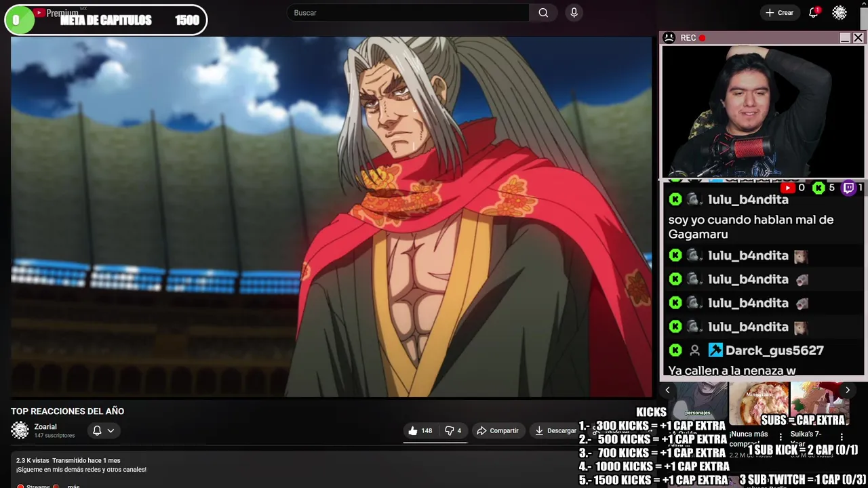Click the YouTube Premium logo
This screenshot has width=868, height=488.
click(x=56, y=13)
